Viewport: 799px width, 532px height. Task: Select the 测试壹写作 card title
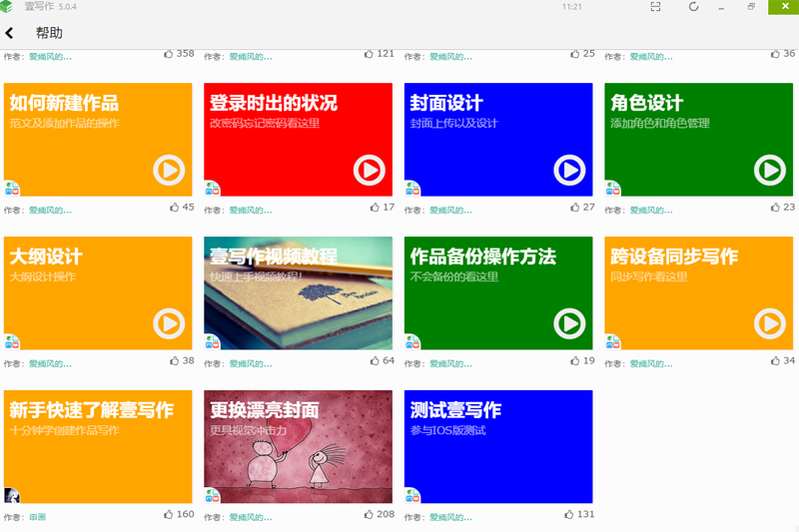(455, 410)
